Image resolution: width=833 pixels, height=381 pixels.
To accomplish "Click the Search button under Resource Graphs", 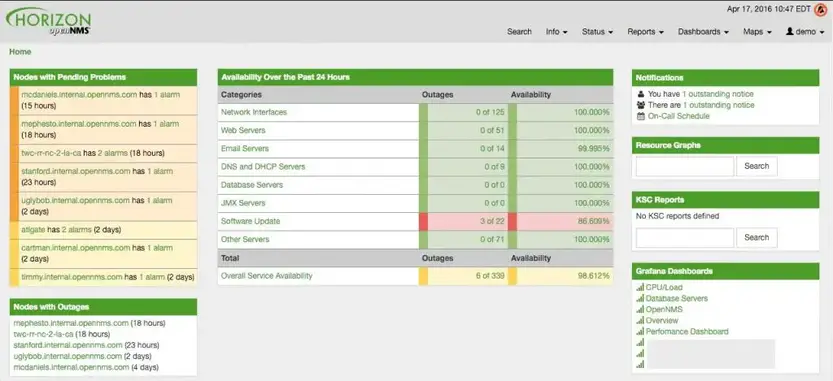I will click(756, 166).
